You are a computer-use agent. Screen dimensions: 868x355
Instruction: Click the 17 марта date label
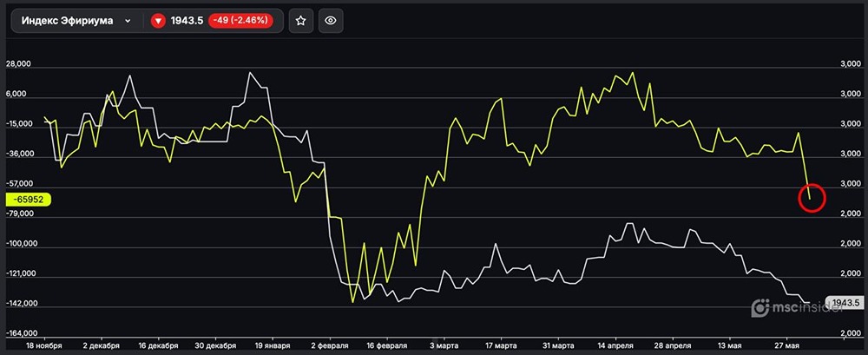point(501,345)
